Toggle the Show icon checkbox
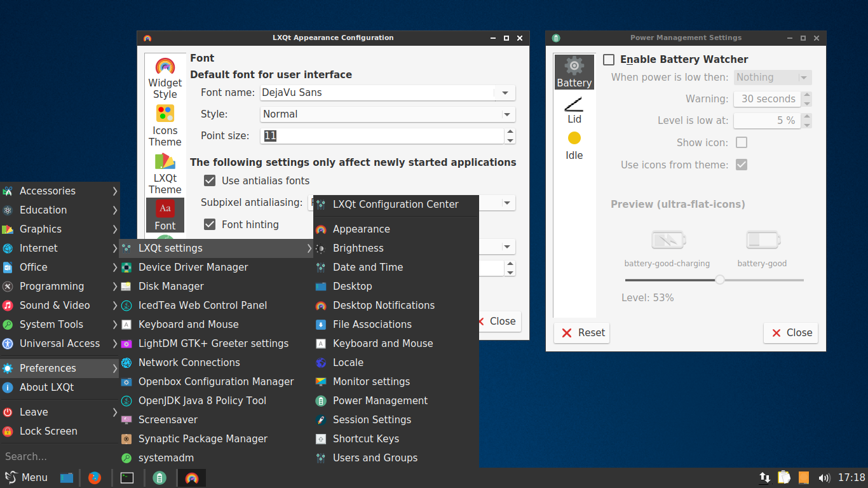The height and width of the screenshot is (488, 868). pos(741,142)
